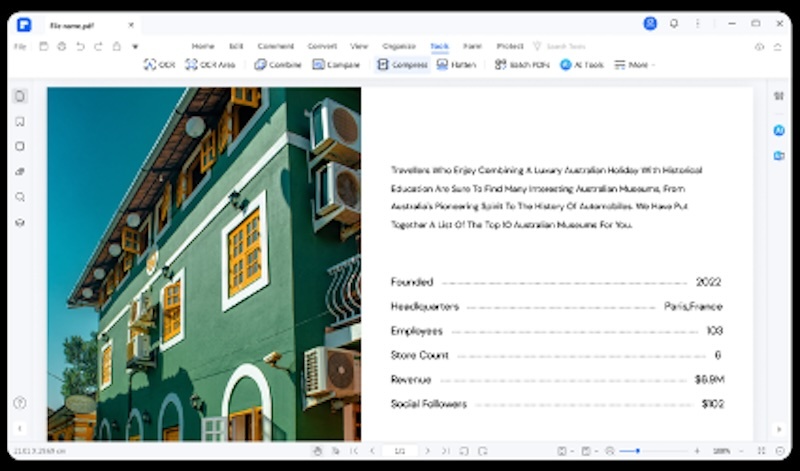
Task: Switch to the View tab
Action: [x=359, y=46]
